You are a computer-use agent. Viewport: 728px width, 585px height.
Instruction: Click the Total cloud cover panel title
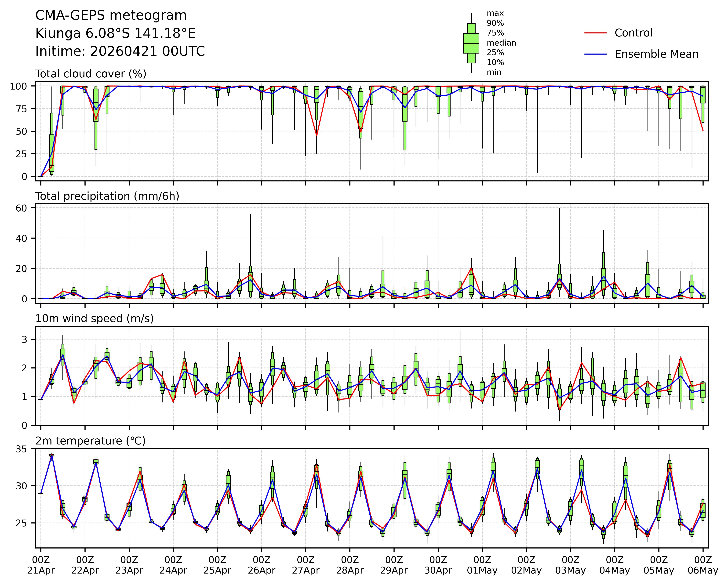pyautogui.click(x=91, y=74)
